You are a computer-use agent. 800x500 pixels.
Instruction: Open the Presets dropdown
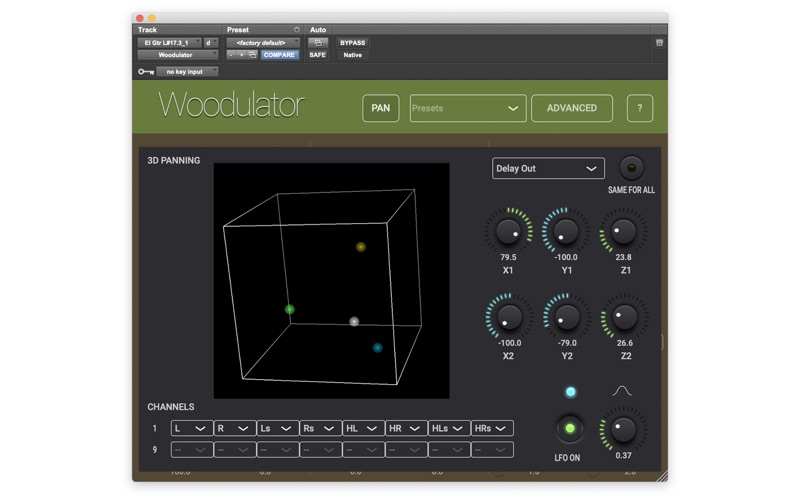tap(468, 108)
